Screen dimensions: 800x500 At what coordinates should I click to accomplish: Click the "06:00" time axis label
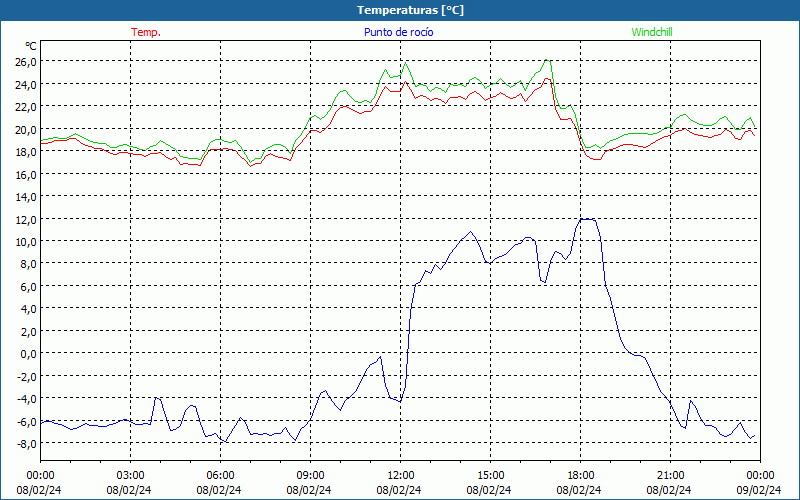coord(219,476)
